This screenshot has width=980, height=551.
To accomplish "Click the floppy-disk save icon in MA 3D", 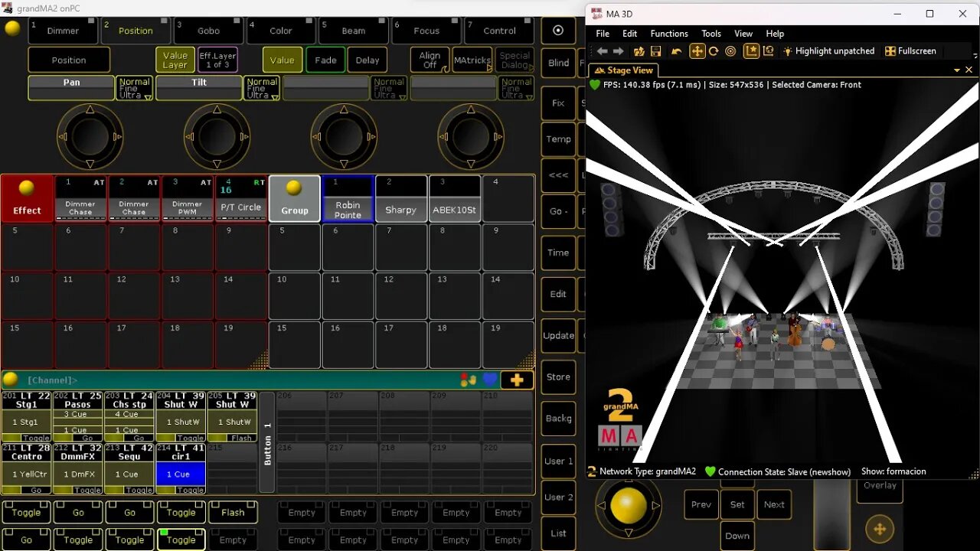I will [655, 51].
